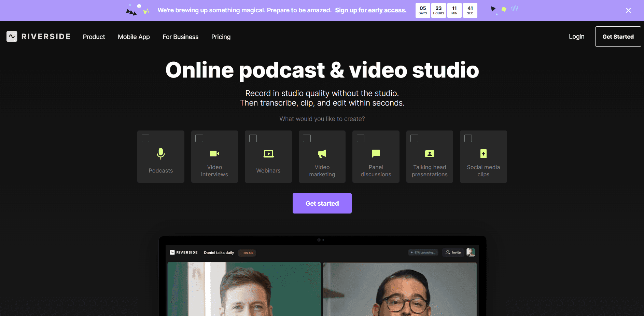Click the Webinars screen play icon
The image size is (644, 316).
[x=268, y=154]
